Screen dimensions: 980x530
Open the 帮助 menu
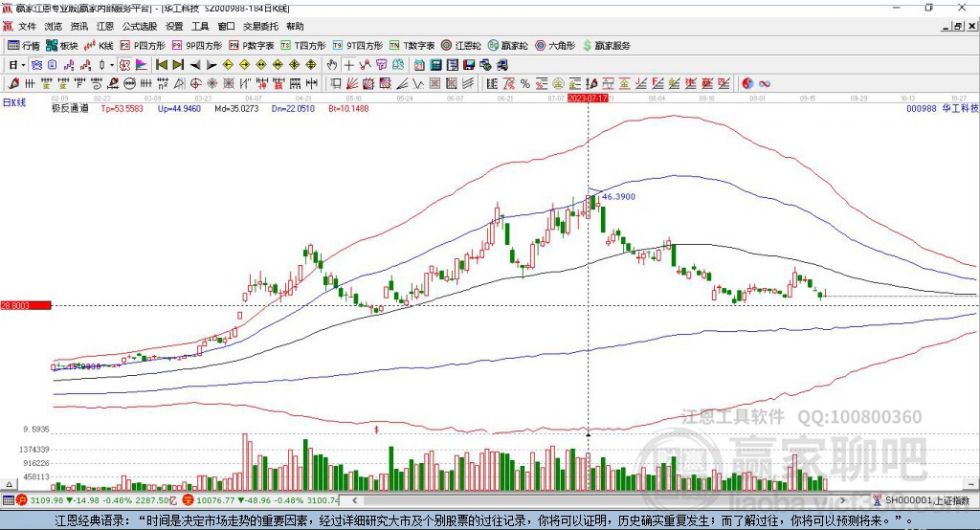pyautogui.click(x=295, y=26)
